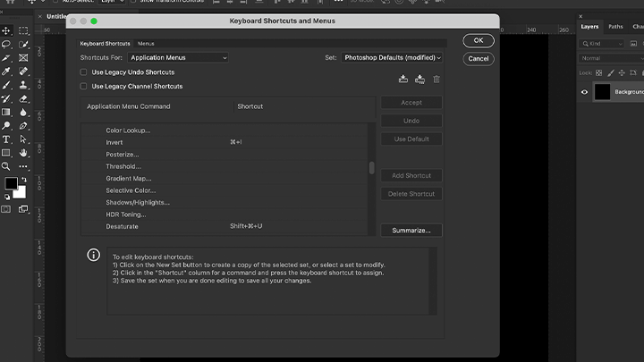
Task: Select the Brush tool
Action: coord(6,85)
